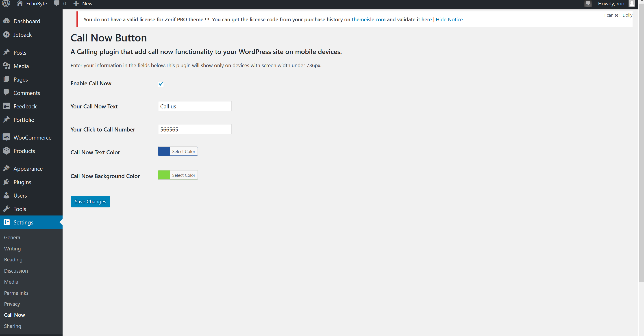Viewport: 644px width, 336px height.
Task: Open the comments bubble icon in the admin bar
Action: point(57,4)
